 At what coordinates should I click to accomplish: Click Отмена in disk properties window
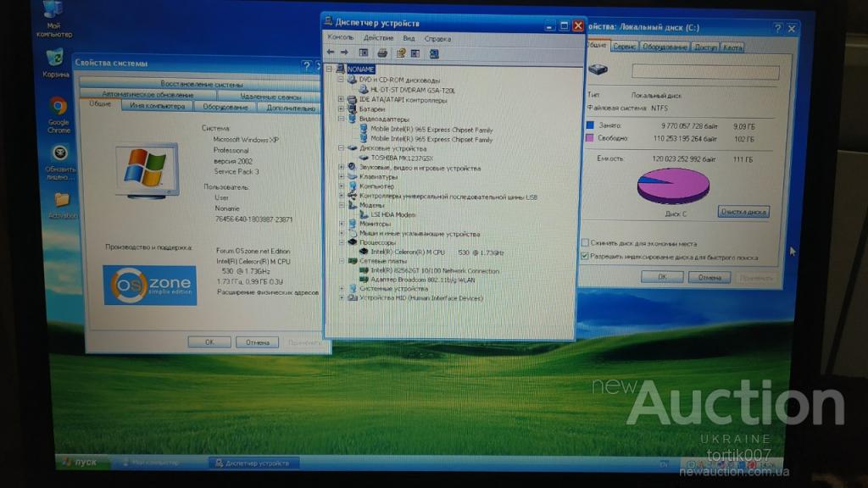tap(709, 277)
